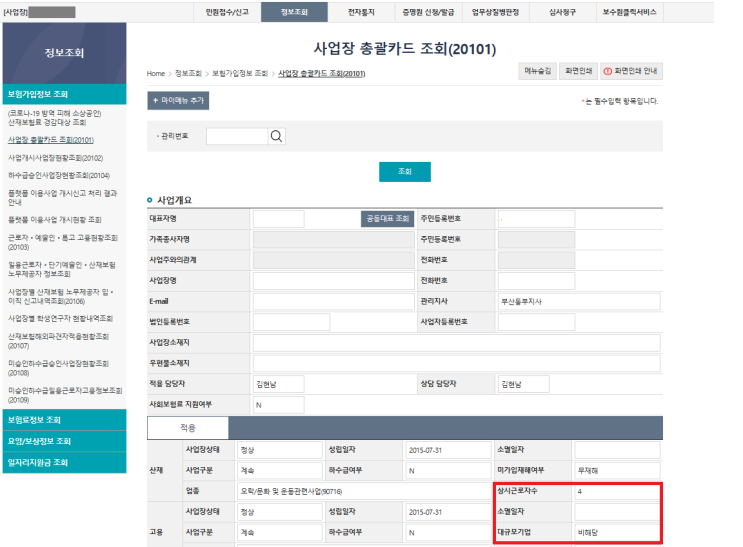Click the 관리번호 input field

pyautogui.click(x=236, y=136)
